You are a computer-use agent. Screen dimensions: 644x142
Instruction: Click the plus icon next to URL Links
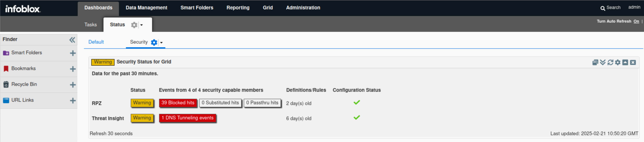73,101
